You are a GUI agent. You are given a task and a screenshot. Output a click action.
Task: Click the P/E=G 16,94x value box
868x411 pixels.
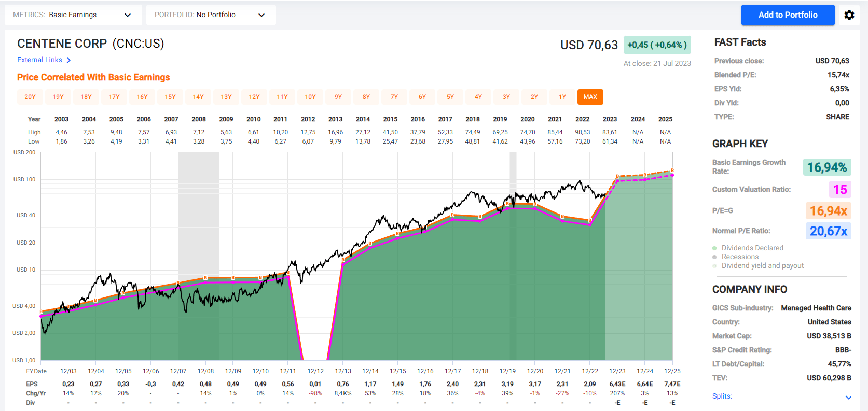[x=828, y=211]
